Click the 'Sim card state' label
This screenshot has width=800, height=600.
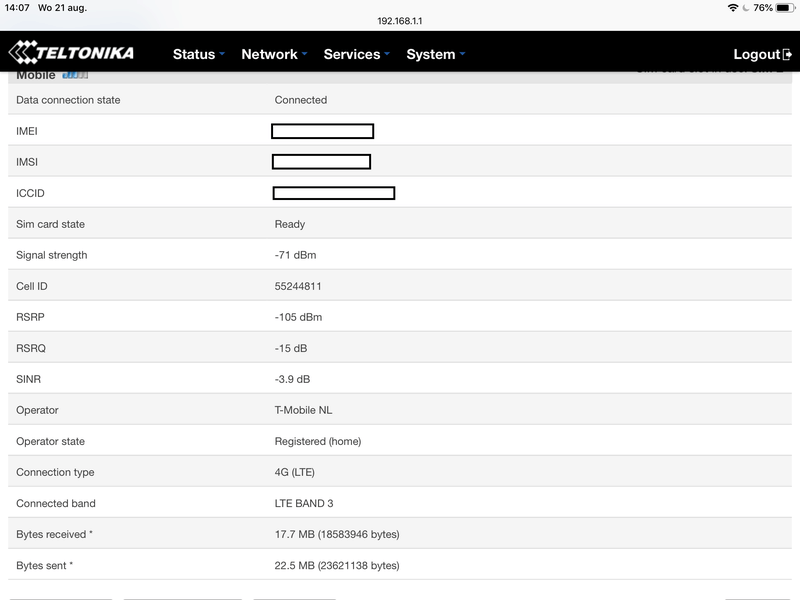tap(50, 224)
